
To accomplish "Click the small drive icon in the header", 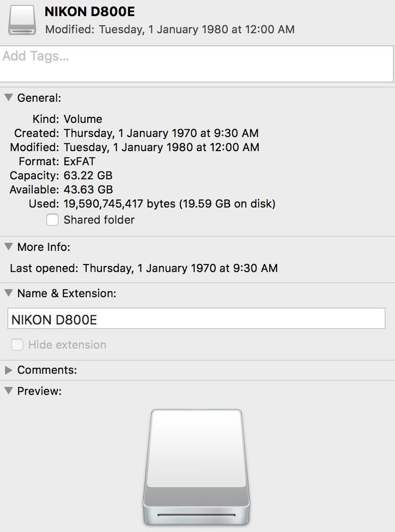I will [22, 20].
